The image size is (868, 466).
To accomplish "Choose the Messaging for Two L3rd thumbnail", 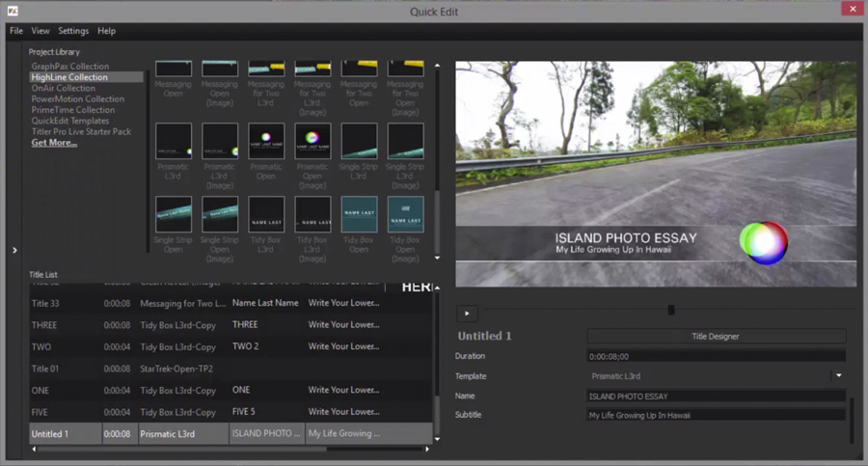I will (x=266, y=69).
